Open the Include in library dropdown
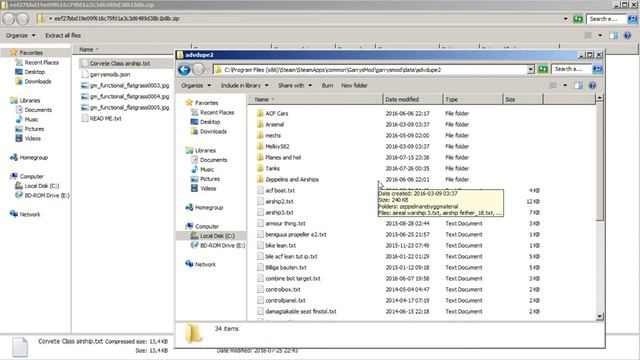The image size is (640, 360). (244, 85)
